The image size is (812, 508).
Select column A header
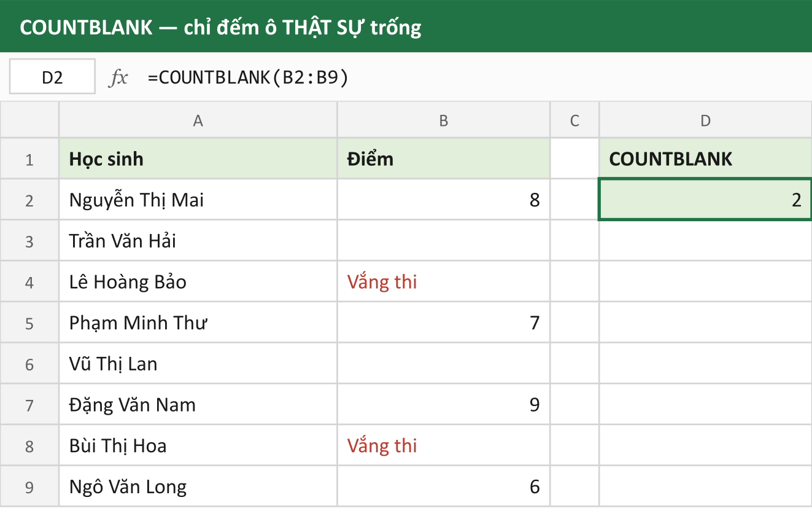198,120
